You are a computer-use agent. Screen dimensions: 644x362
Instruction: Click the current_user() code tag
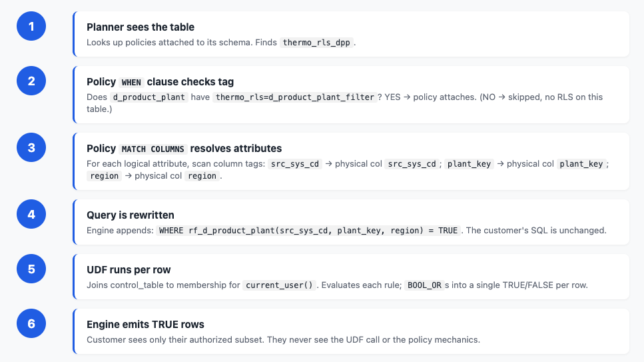[x=279, y=285]
